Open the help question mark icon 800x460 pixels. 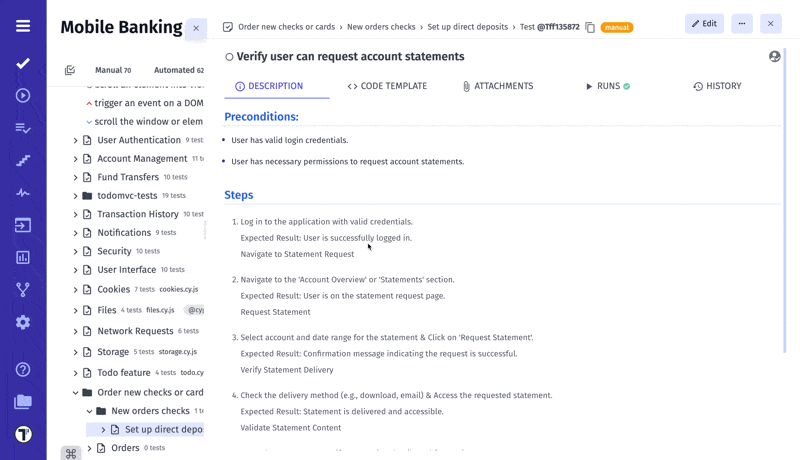pyautogui.click(x=23, y=369)
